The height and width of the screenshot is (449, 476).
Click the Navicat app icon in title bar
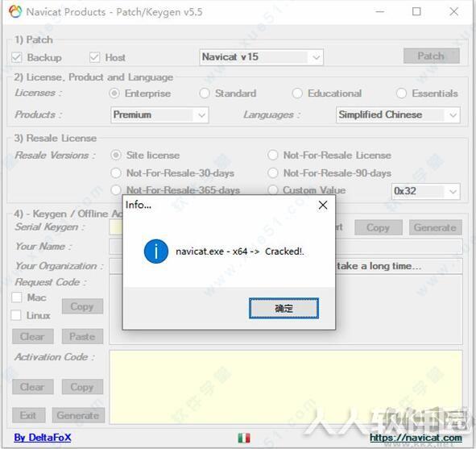tap(15, 12)
